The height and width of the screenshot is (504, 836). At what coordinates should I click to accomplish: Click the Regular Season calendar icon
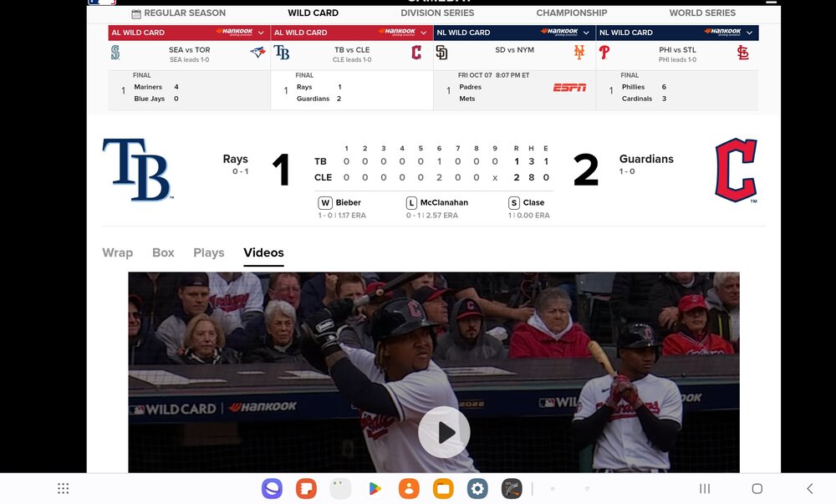point(136,13)
